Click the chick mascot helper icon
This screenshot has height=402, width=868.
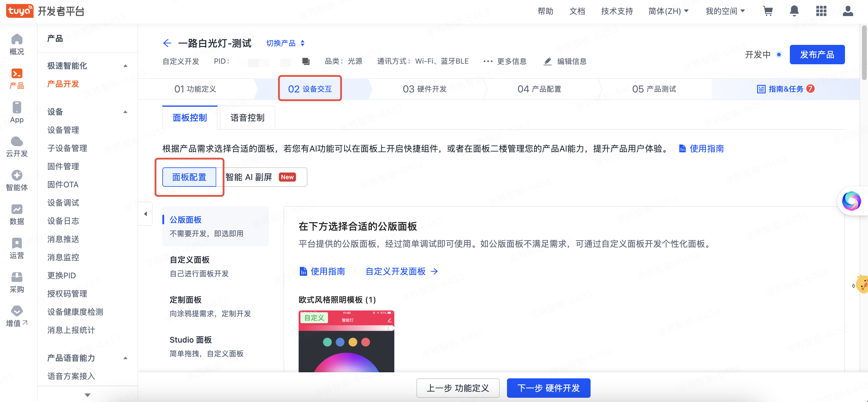pyautogui.click(x=862, y=284)
